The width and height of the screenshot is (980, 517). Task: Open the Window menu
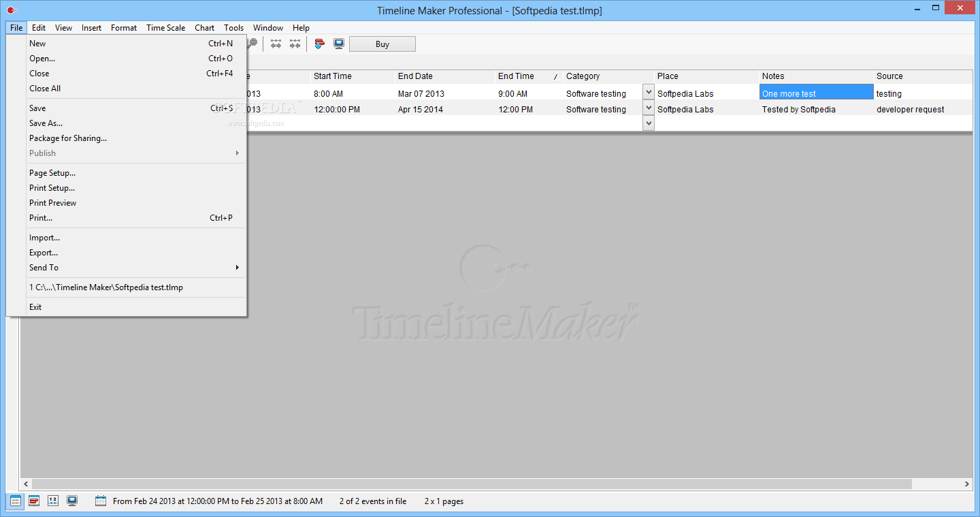268,28
